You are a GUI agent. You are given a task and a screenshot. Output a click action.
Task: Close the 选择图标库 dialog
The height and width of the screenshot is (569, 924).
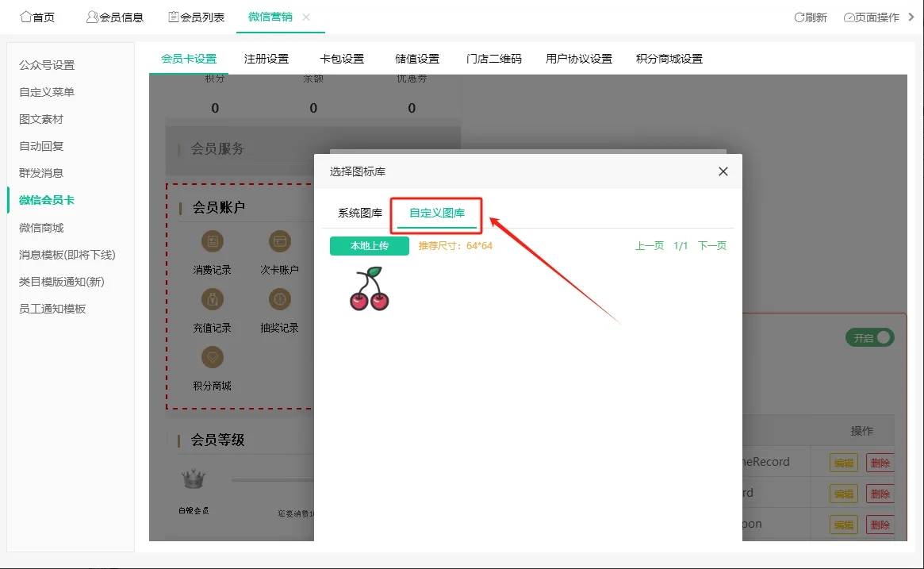pos(723,171)
